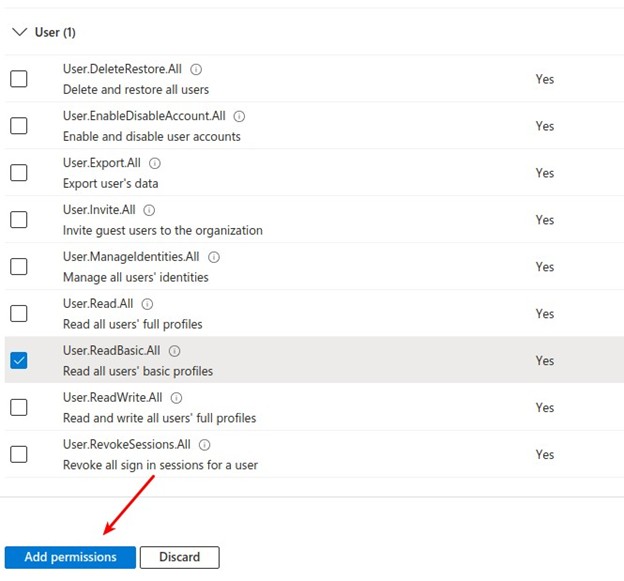Click 'Manage all users' identities' description
The height and width of the screenshot is (581, 624).
(x=136, y=277)
